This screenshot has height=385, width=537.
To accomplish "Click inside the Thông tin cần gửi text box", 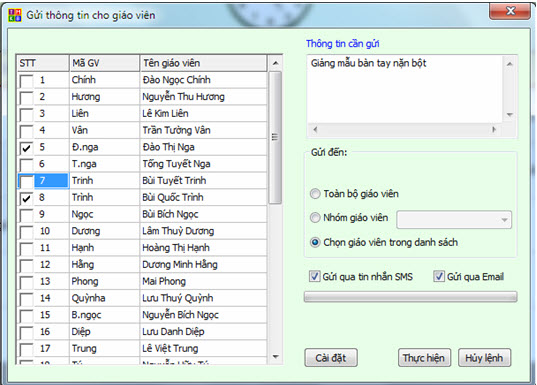I will (x=405, y=89).
